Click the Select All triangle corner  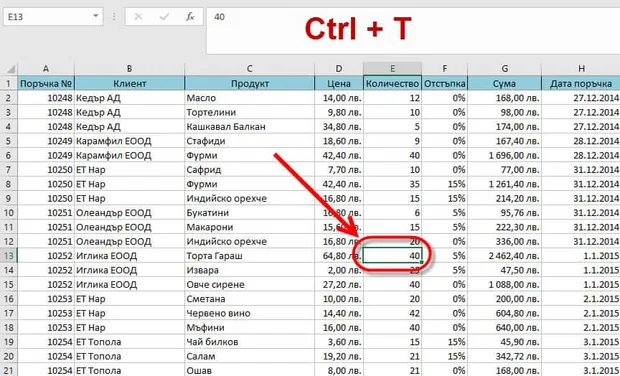(x=9, y=69)
